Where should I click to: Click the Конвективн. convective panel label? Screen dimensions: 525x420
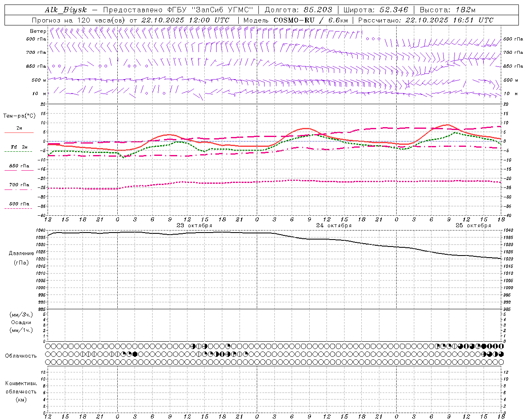point(21,383)
